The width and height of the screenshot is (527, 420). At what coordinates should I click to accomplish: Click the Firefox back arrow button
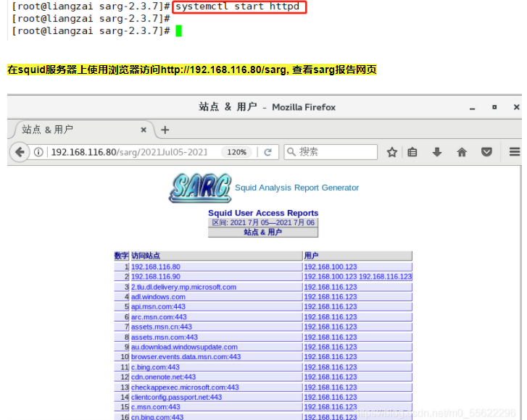pos(20,152)
